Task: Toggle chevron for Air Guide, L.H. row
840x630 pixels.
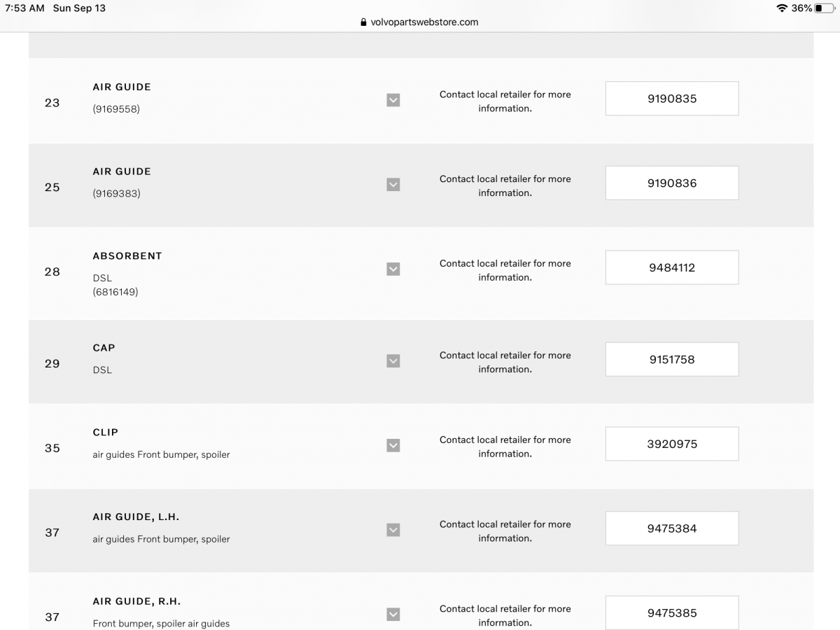Action: tap(393, 530)
